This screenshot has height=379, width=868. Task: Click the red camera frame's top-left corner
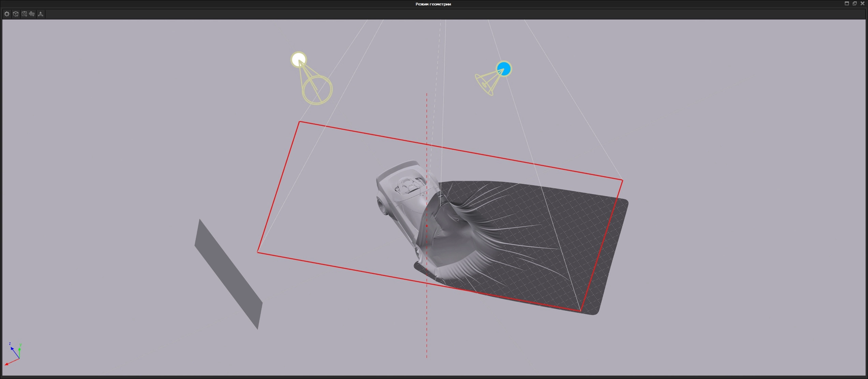point(299,122)
